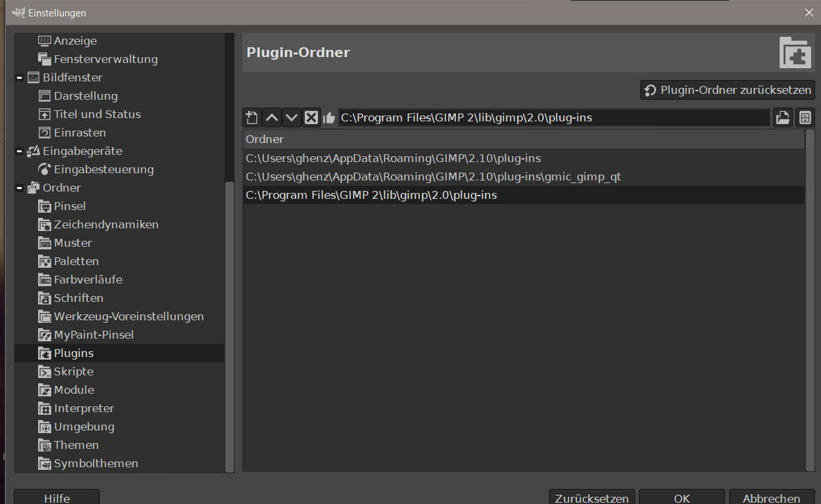
Task: Move selected folder down with arrow
Action: [292, 118]
